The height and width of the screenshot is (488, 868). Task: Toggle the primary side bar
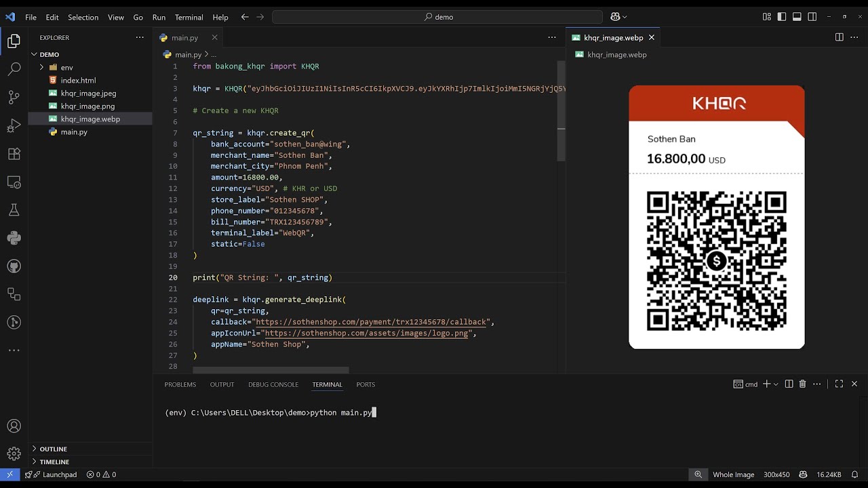(x=782, y=17)
